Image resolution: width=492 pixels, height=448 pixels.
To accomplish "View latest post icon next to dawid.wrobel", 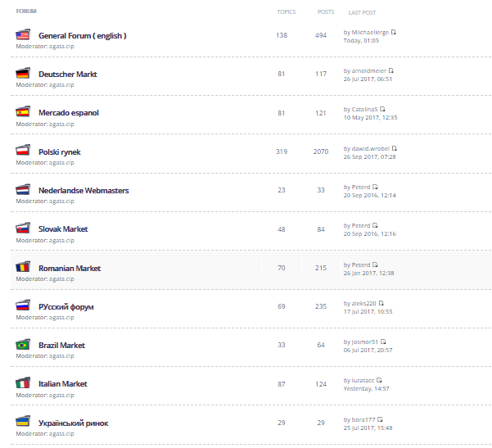I will [394, 148].
